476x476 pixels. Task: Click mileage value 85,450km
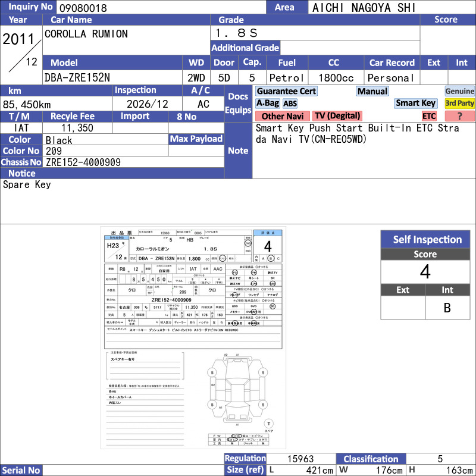tap(27, 105)
